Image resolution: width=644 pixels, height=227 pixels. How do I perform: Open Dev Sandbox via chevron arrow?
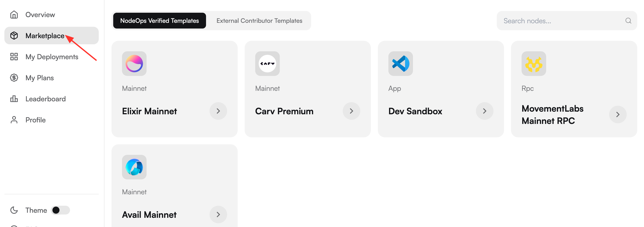484,111
